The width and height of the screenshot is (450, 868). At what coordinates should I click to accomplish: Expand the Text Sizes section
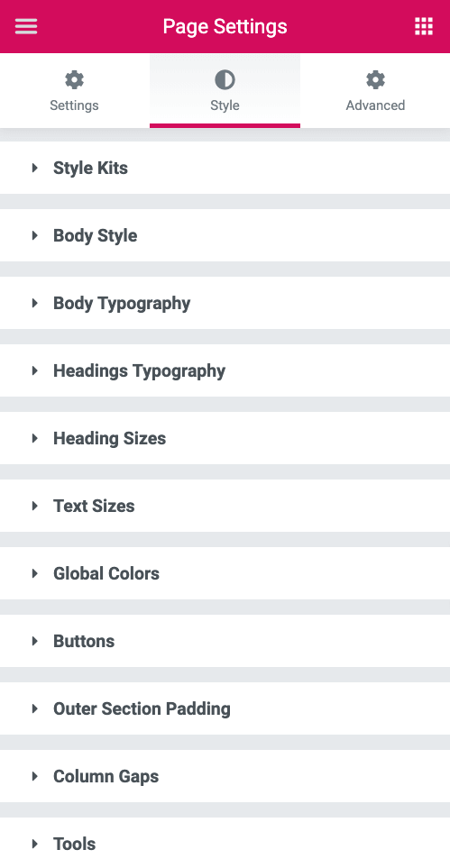pyautogui.click(x=225, y=506)
